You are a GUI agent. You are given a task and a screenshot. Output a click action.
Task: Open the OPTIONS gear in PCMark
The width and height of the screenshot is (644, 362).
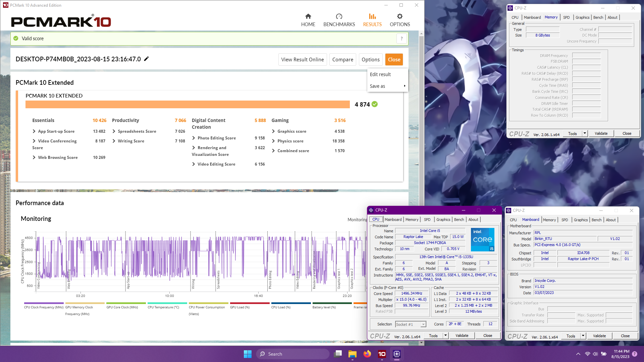coord(400,20)
